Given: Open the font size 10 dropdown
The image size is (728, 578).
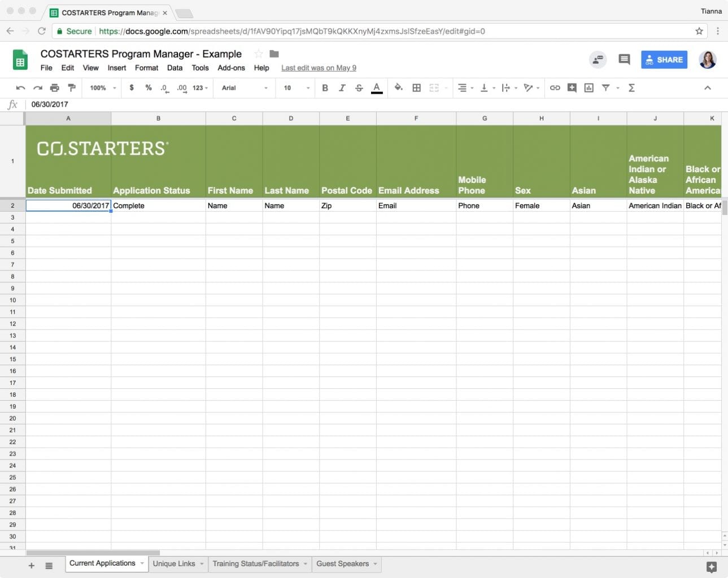Looking at the screenshot, I should [x=297, y=88].
